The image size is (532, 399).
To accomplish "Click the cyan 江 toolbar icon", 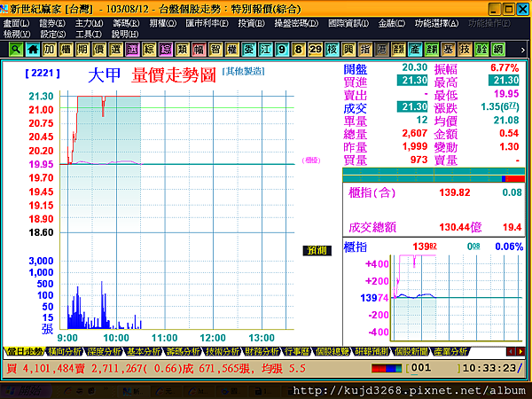I will 265,50.
